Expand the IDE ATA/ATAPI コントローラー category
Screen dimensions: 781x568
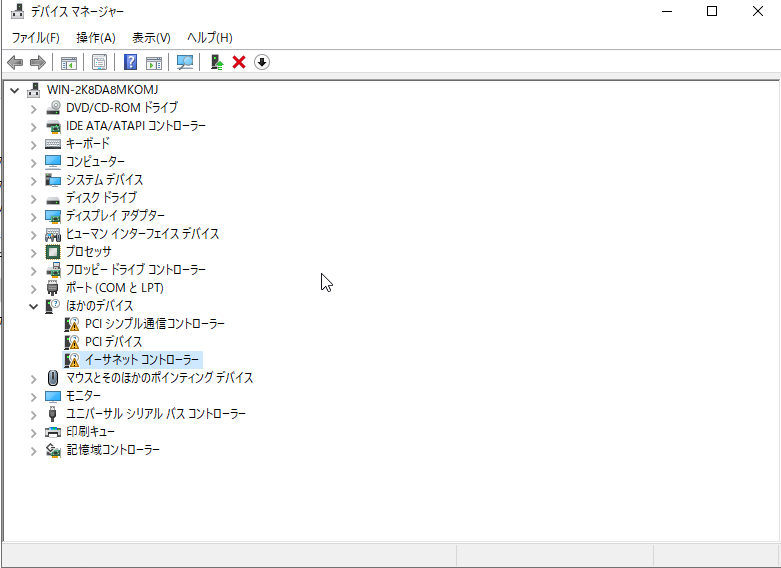33,127
